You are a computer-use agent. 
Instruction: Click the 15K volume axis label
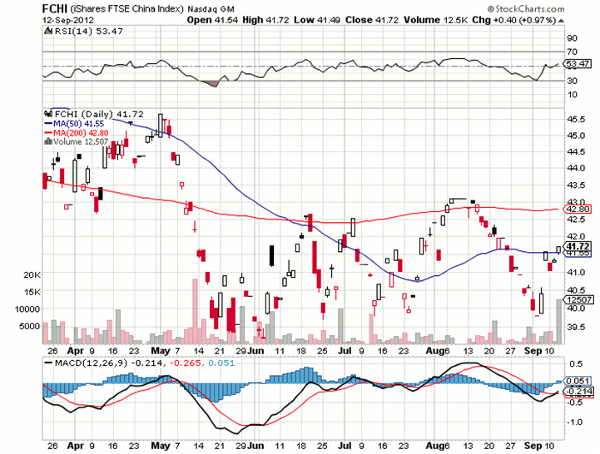tap(32, 292)
